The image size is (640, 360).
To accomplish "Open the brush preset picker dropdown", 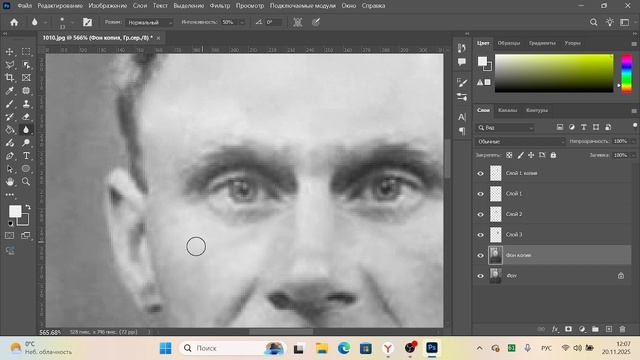I will 72,22.
